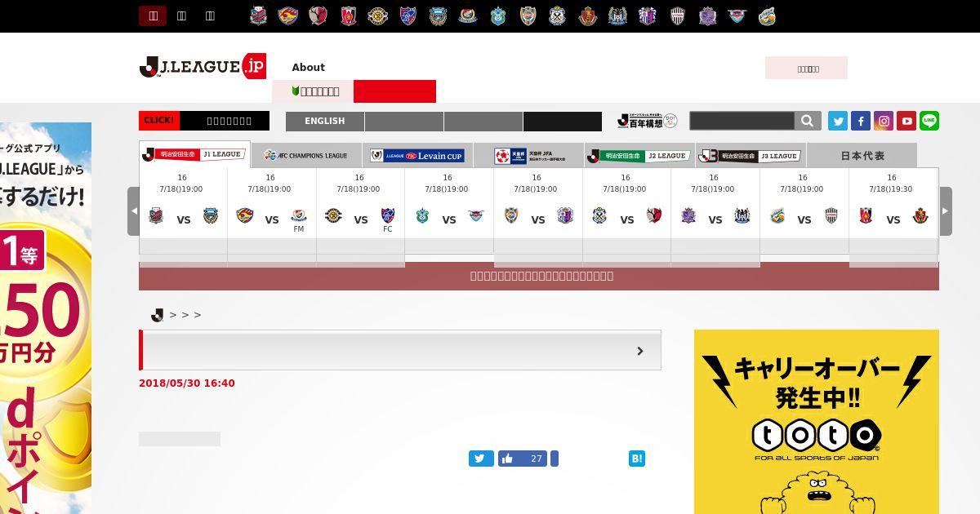Click the search text field
Image resolution: width=980 pixels, height=514 pixels.
pos(742,121)
